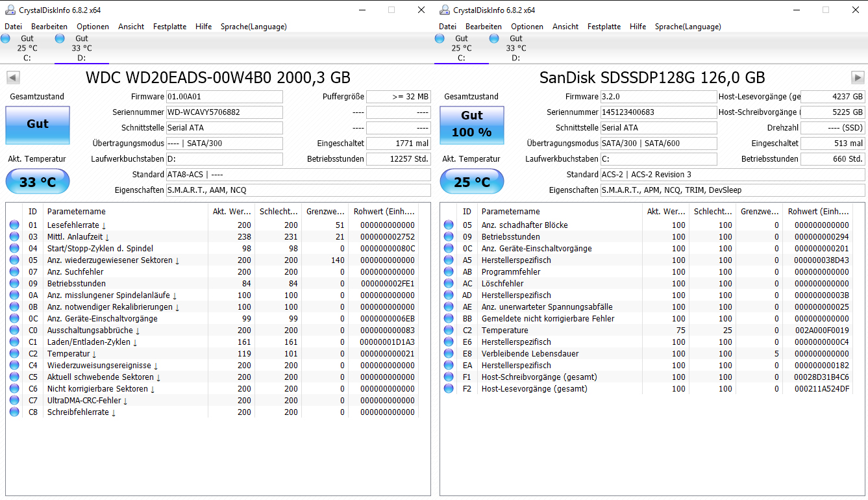The image size is (868, 500).
Task: Click status orb for Host-Lesevorgänge (gesamt) row
Action: click(x=449, y=389)
